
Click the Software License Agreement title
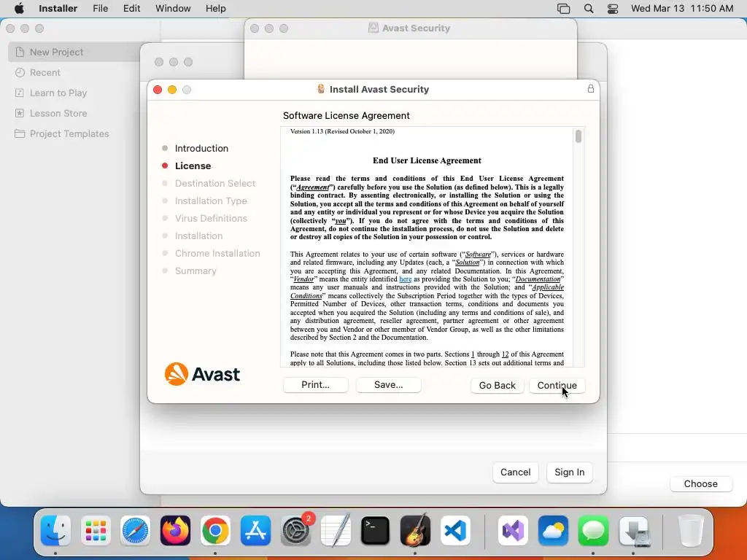tap(347, 116)
